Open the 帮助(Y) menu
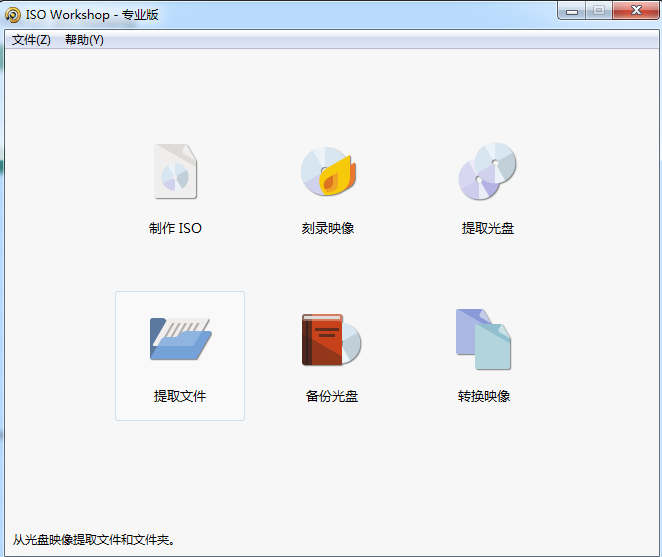The image size is (662, 557). point(84,40)
